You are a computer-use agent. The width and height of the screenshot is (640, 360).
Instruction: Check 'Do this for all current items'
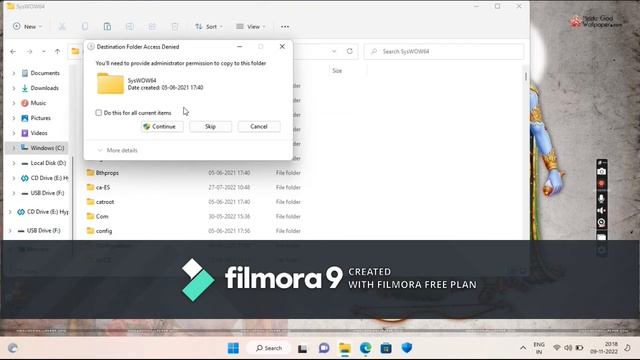coord(98,113)
